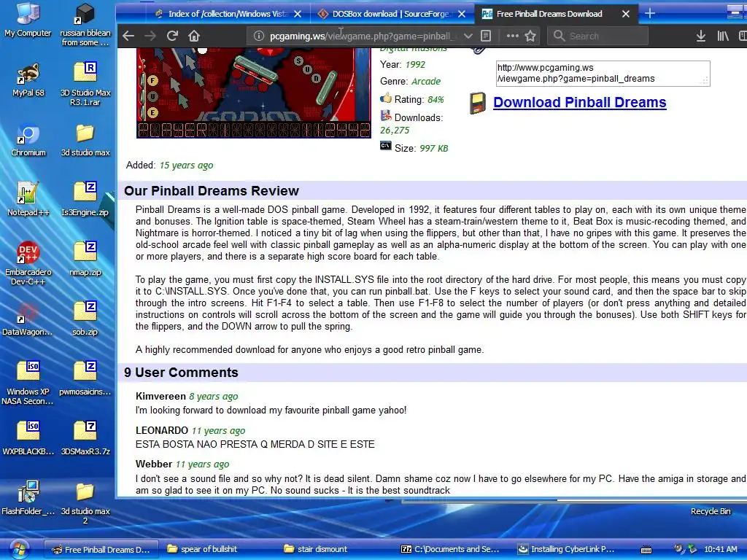Open a new tab with the plus icon
The image size is (747, 560).
(x=649, y=14)
